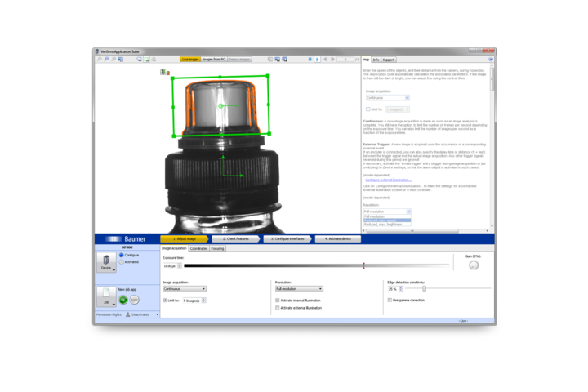Open the Resolution dropdown in bottom panel
The width and height of the screenshot is (588, 392).
click(299, 289)
